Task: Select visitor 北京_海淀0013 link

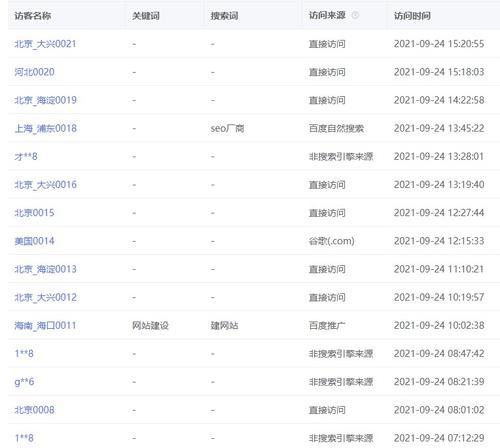Action: (45, 269)
